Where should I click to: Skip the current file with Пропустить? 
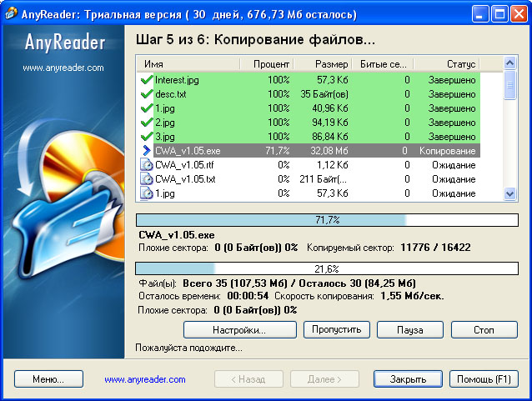coord(336,330)
